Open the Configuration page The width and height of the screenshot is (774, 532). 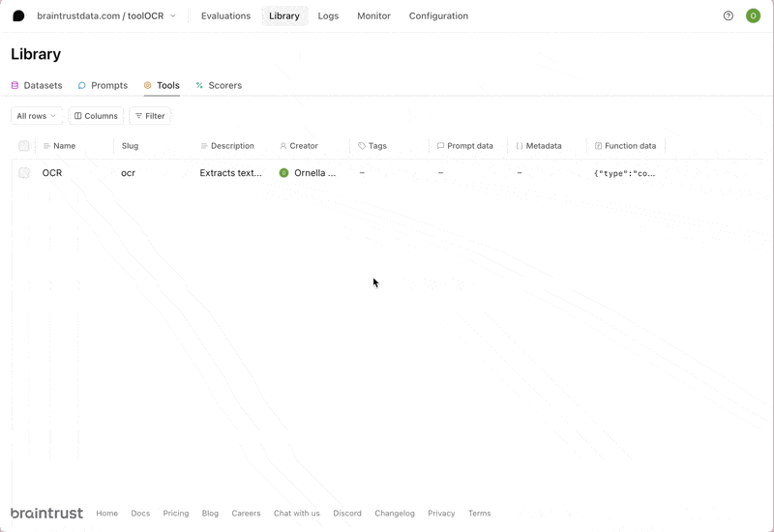pyautogui.click(x=438, y=15)
